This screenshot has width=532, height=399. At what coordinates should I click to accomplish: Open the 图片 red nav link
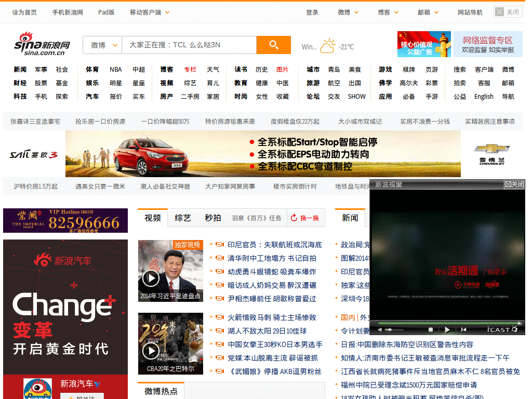click(x=282, y=69)
